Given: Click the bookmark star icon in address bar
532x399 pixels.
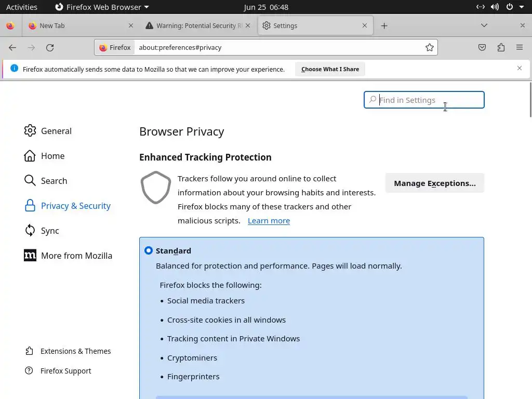Looking at the screenshot, I should (x=430, y=47).
